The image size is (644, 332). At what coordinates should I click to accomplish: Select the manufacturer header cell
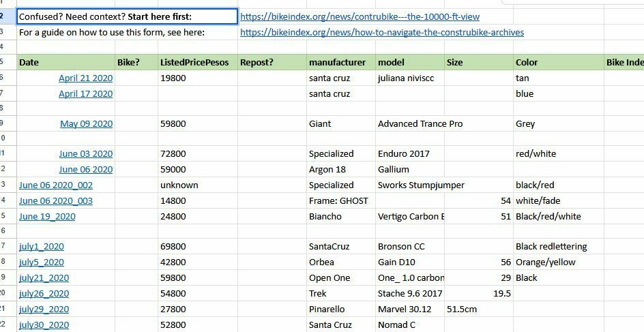click(x=340, y=62)
